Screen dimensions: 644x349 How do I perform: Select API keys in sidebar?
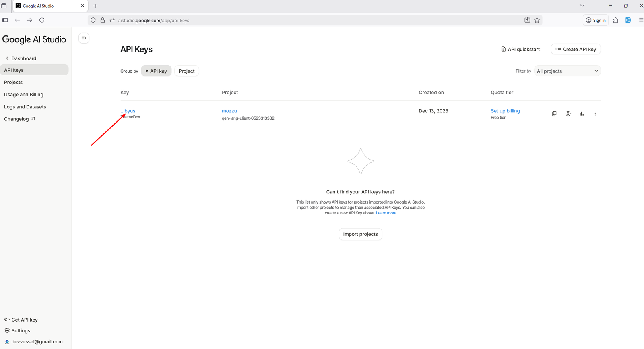(34, 70)
